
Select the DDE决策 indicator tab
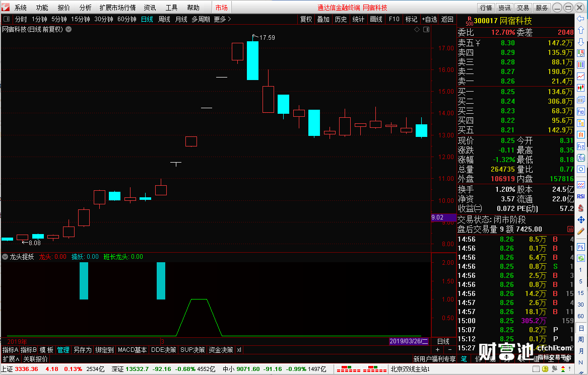163,350
